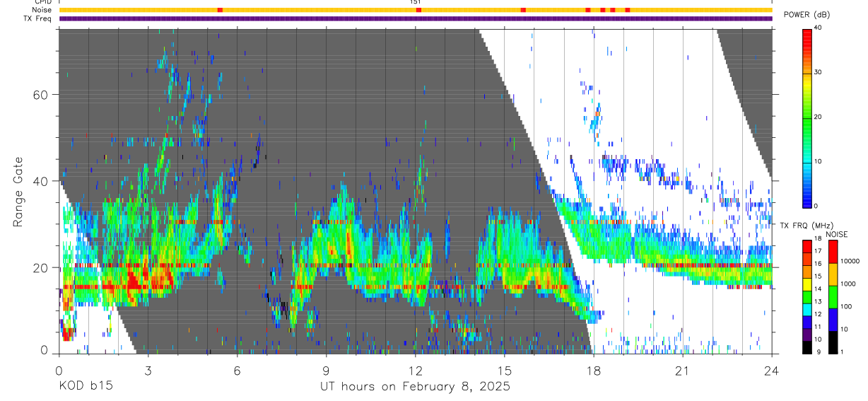Click the x-axis tick label '6'
This screenshot has width=868, height=401.
237,371
